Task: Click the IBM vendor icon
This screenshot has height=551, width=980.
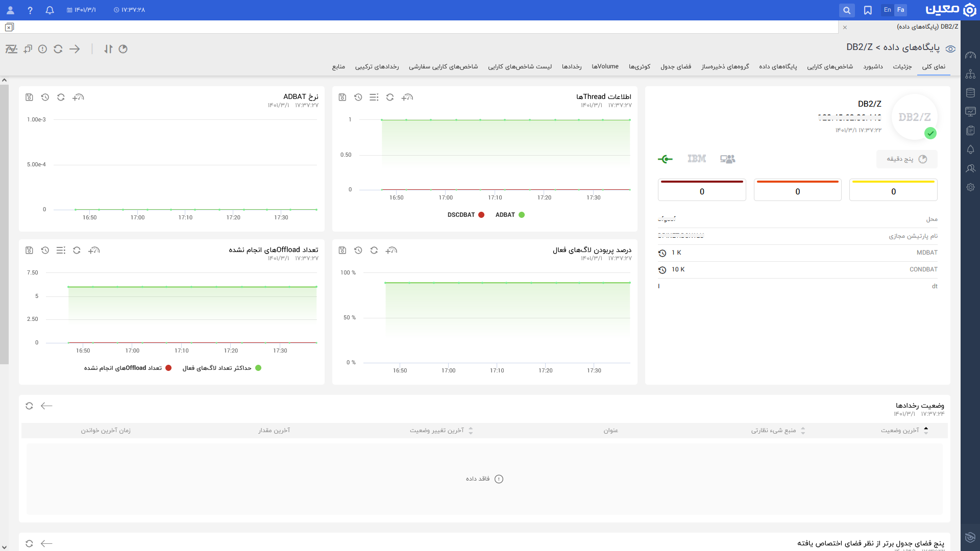Action: pos(697,159)
